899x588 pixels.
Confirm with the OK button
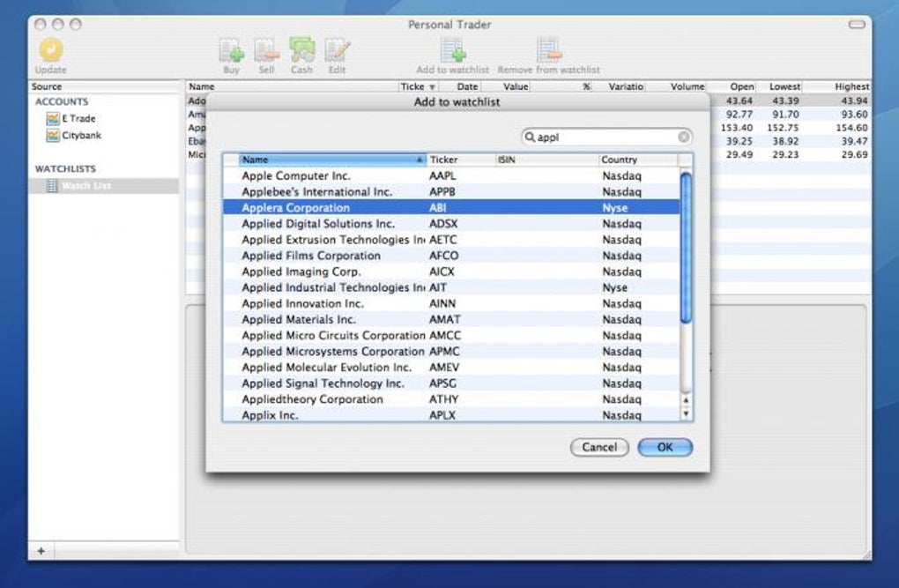665,448
